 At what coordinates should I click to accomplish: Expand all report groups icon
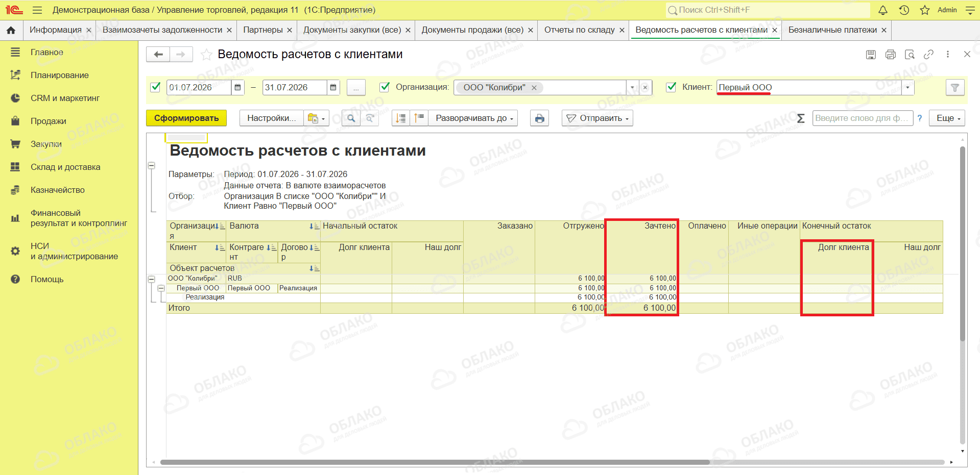[x=419, y=118]
